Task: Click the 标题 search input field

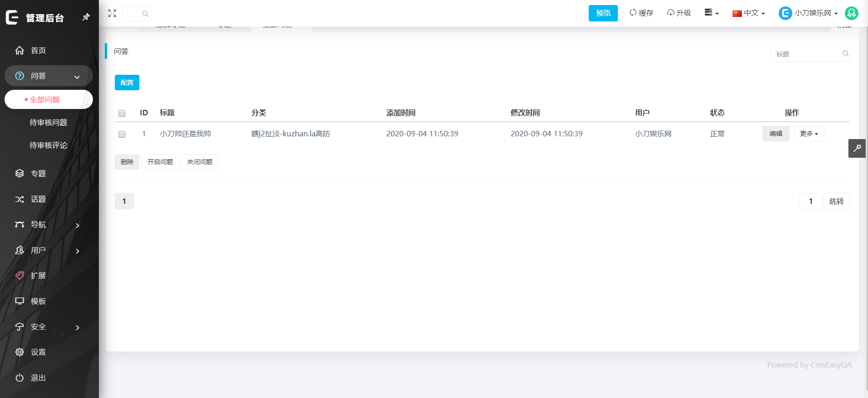Action: click(806, 54)
